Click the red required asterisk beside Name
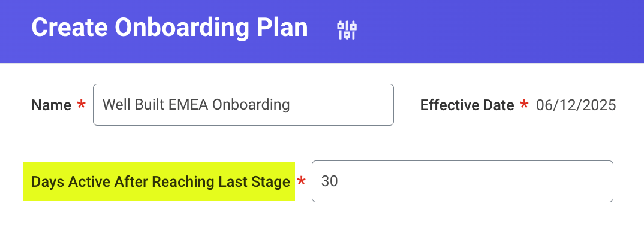 tap(82, 105)
